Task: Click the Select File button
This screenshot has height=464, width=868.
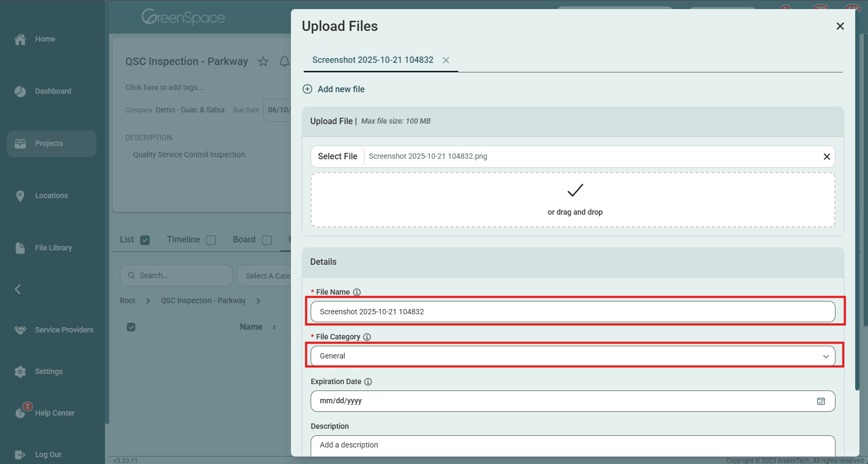Action: [337, 157]
